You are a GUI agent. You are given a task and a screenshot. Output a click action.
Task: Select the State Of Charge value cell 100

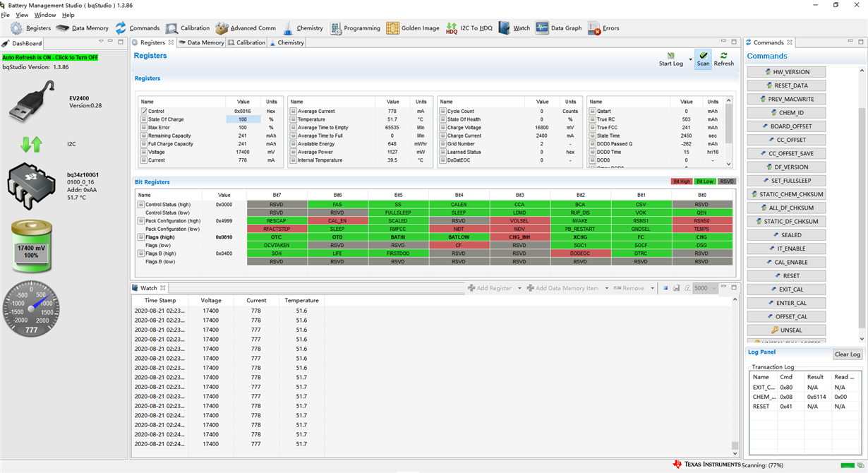[243, 119]
